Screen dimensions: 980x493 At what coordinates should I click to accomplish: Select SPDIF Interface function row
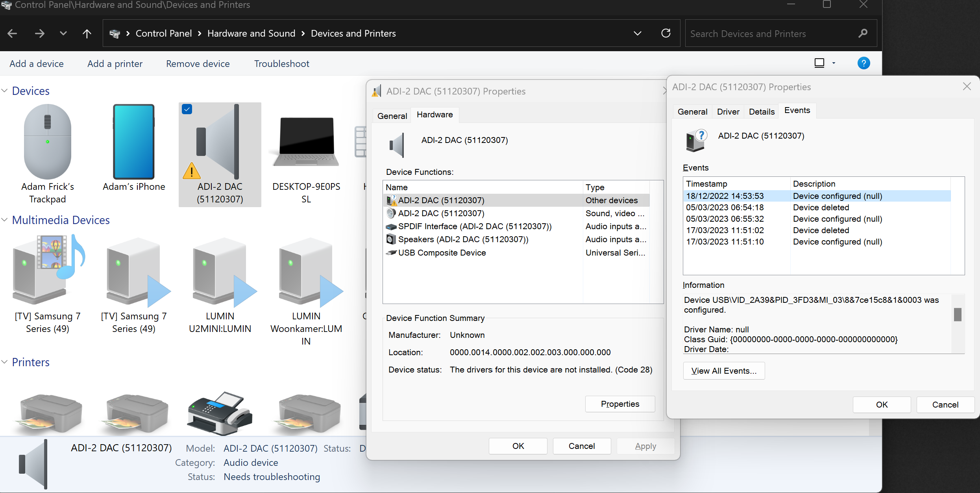(516, 226)
